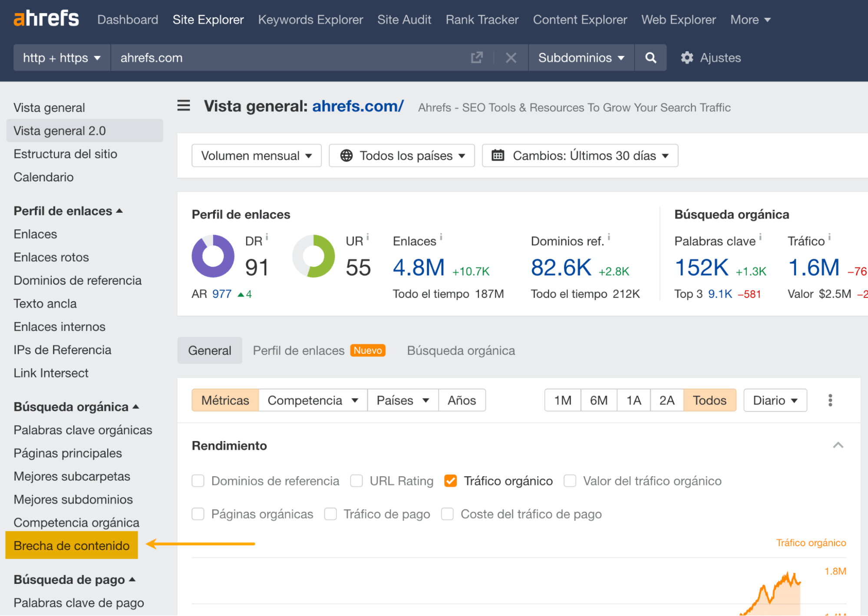The image size is (868, 616).
Task: Clear the search input with the X icon
Action: (x=511, y=57)
